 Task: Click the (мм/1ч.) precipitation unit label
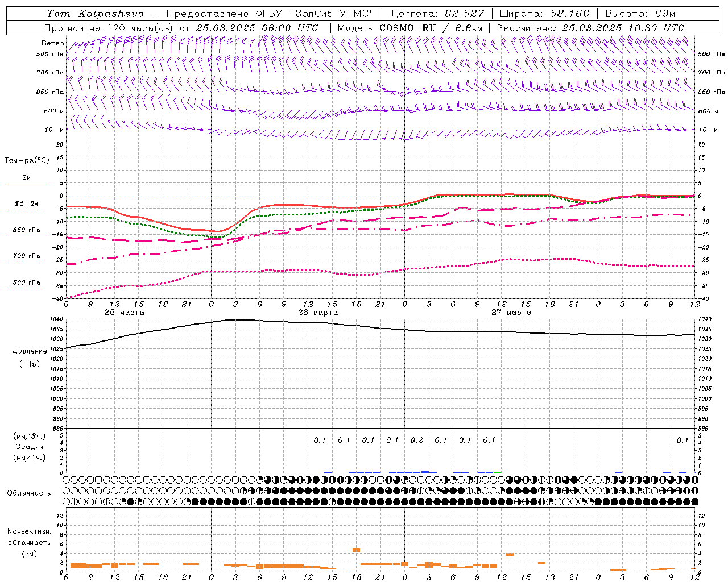(x=30, y=458)
